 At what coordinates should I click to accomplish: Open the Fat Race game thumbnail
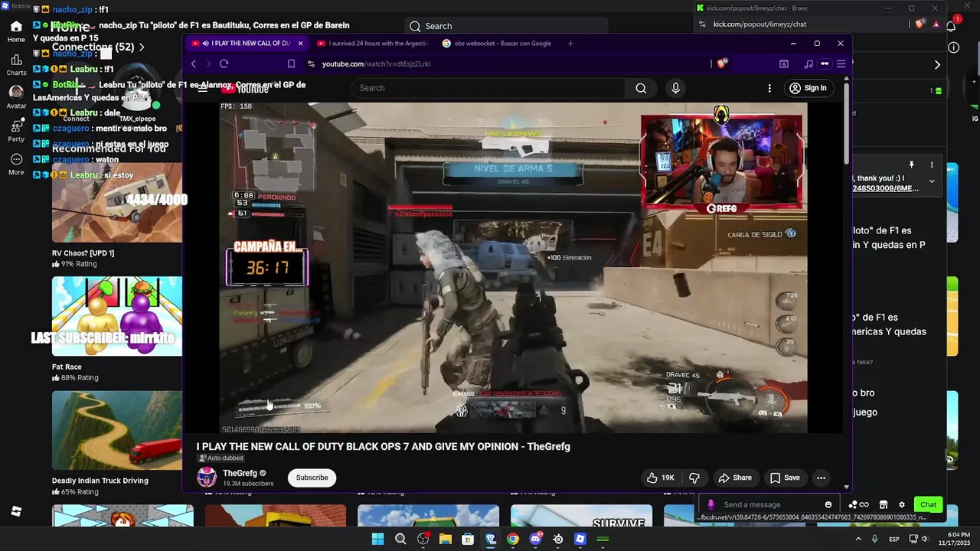coord(117,316)
